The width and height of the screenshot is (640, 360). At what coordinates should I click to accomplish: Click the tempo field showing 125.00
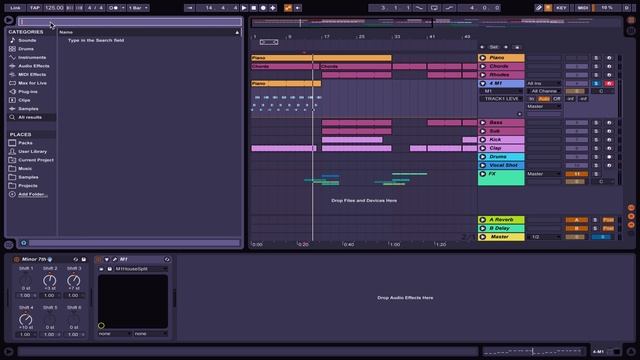click(x=54, y=8)
